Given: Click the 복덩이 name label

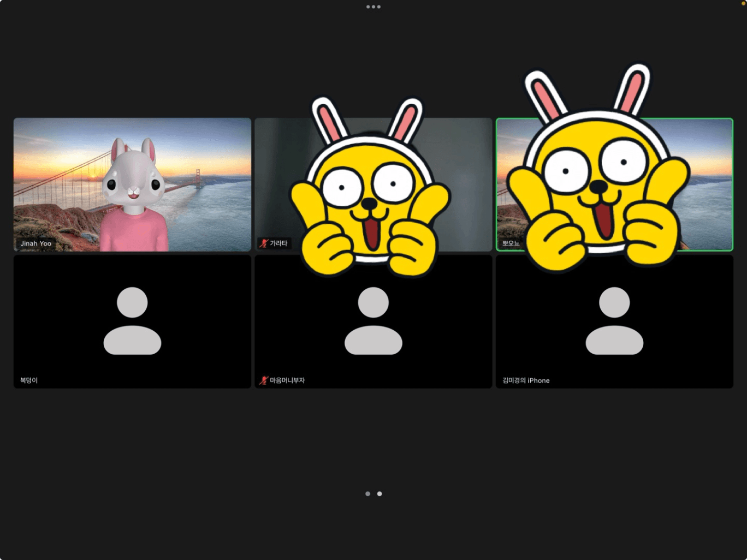Looking at the screenshot, I should (29, 380).
